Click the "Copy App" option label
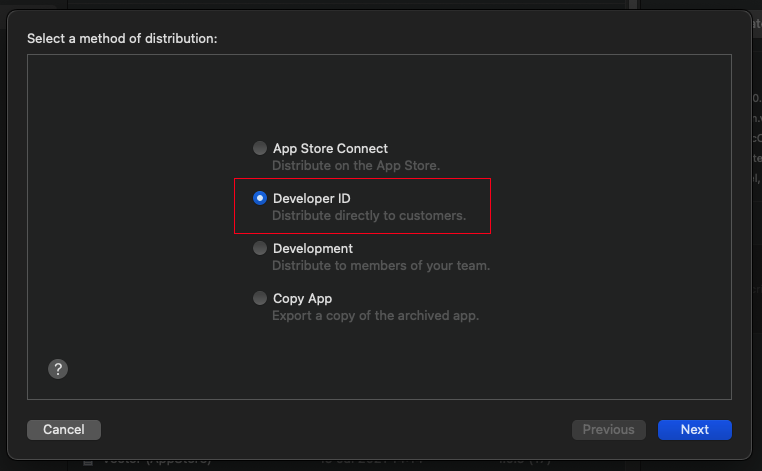Screen dimensions: 762x471 [x=302, y=298]
